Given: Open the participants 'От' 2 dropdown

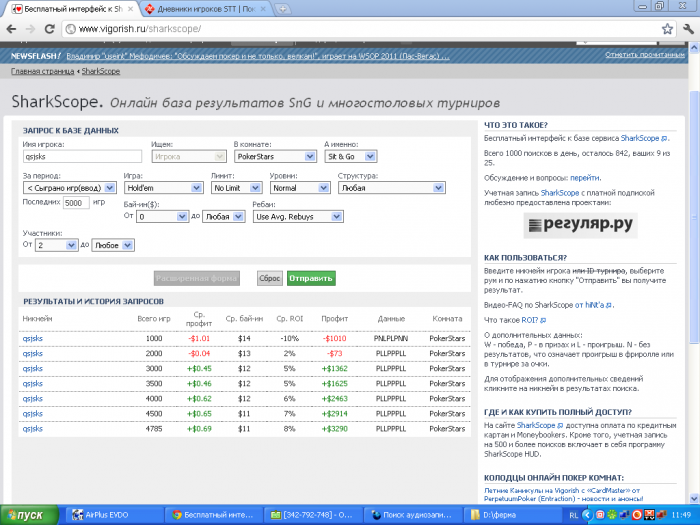Looking at the screenshot, I should pos(57,245).
